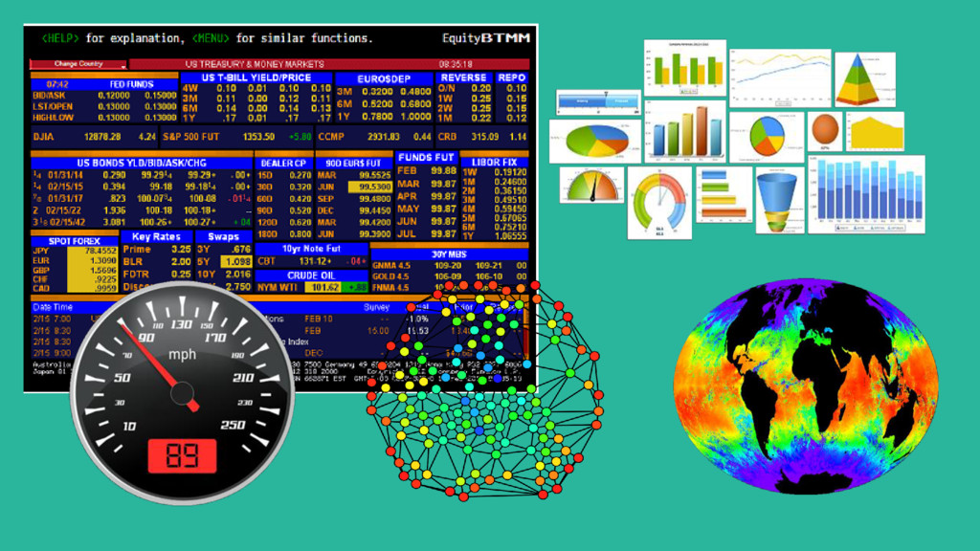Click the green <MENU> key label

(x=211, y=38)
